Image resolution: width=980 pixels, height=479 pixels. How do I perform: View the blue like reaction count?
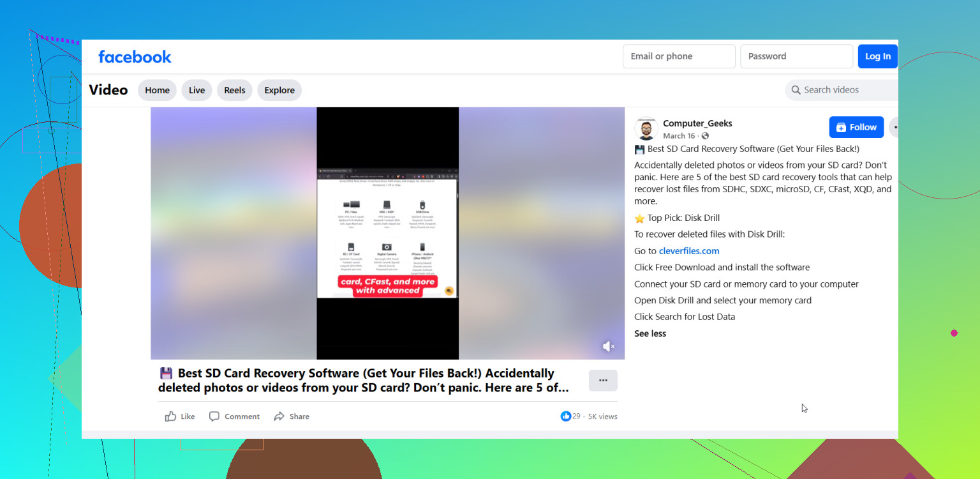tap(570, 416)
